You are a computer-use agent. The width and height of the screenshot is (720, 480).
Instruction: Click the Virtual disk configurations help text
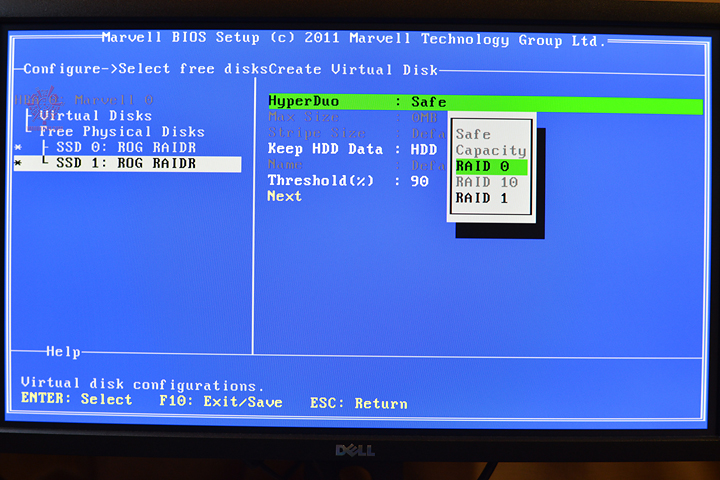click(143, 384)
